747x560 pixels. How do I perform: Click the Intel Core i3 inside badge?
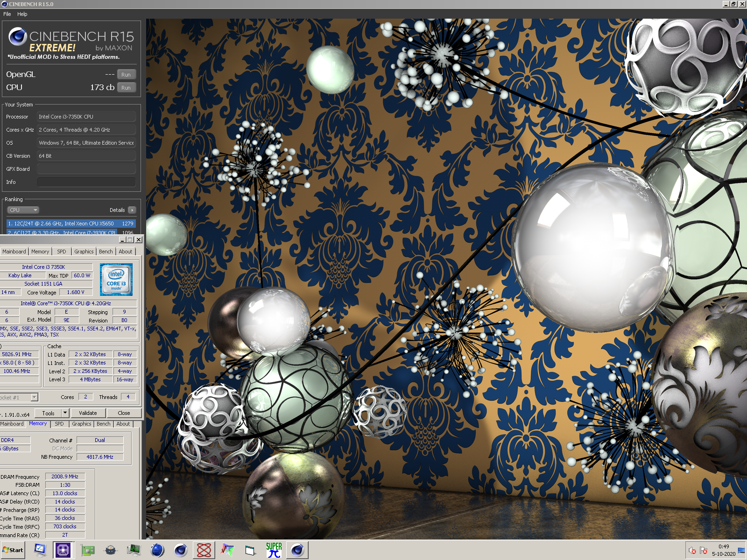click(x=116, y=280)
